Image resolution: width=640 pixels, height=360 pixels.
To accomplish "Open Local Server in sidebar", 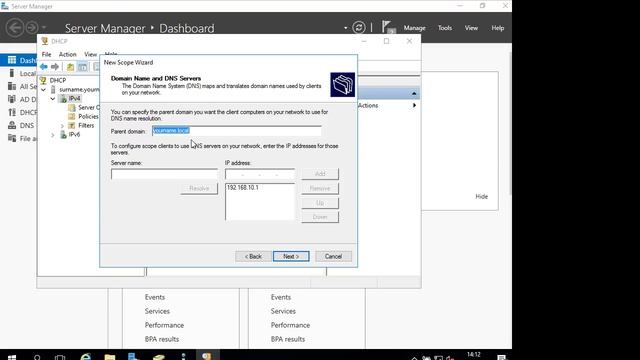I will point(22,73).
